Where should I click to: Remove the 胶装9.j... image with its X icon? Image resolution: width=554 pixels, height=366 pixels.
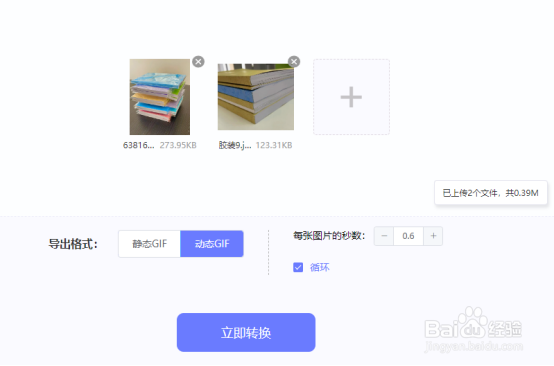coord(294,62)
